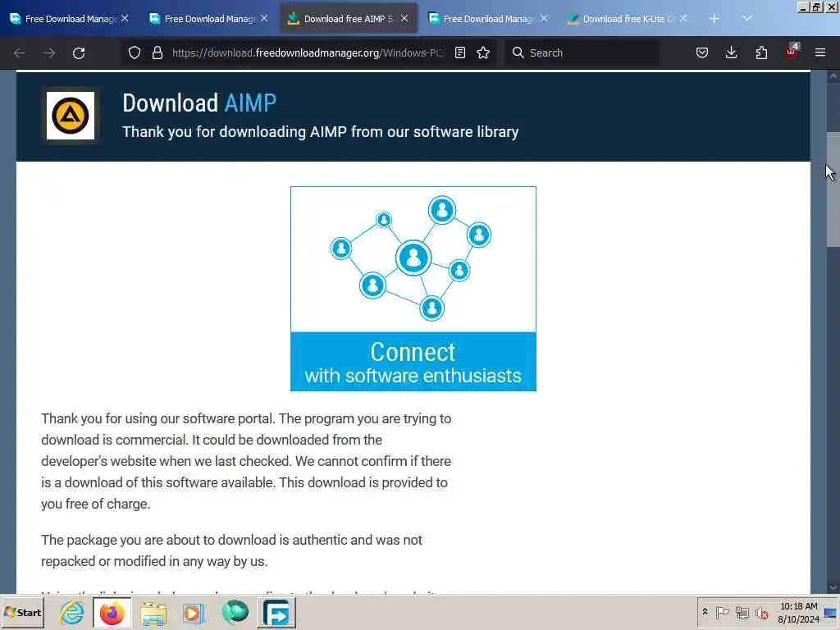This screenshot has height=630, width=840.
Task: Open Action Center flag icon
Action: tap(722, 612)
